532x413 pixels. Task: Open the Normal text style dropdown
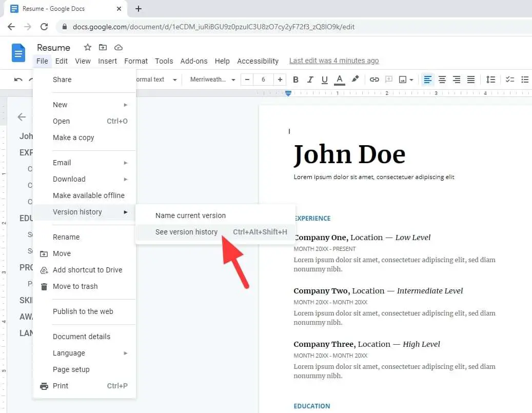point(156,80)
